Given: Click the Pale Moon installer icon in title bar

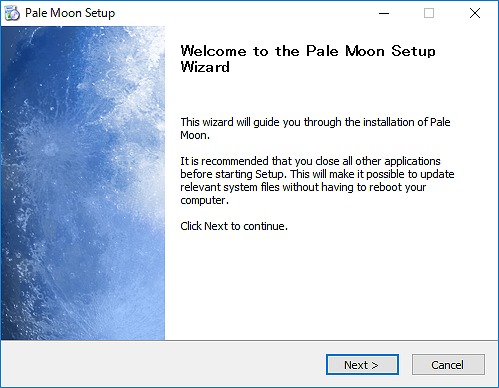Looking at the screenshot, I should pos(12,13).
